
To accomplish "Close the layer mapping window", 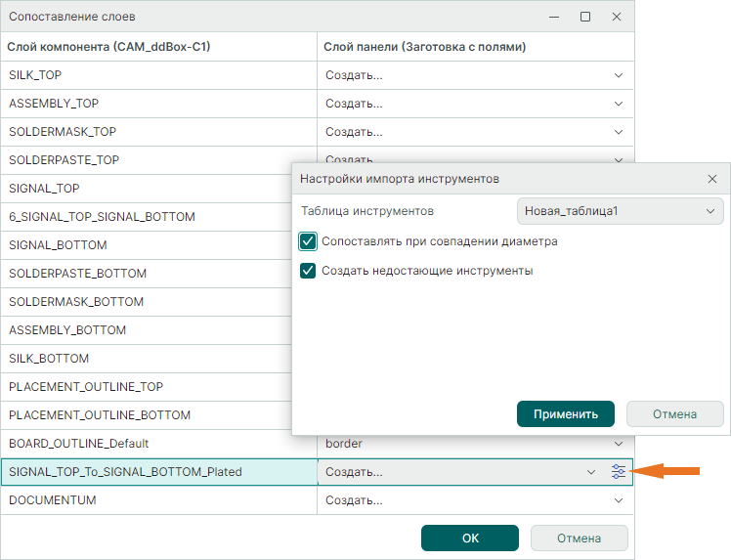I will click(x=617, y=17).
